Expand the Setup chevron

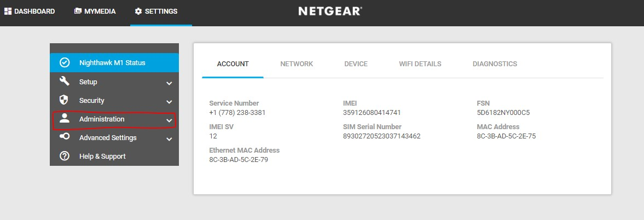click(169, 83)
